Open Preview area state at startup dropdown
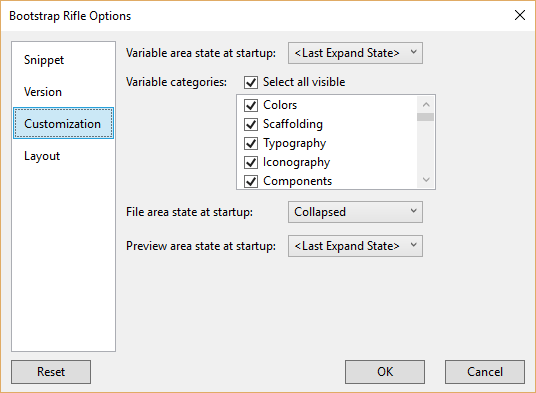This screenshot has width=536, height=393. coord(355,246)
